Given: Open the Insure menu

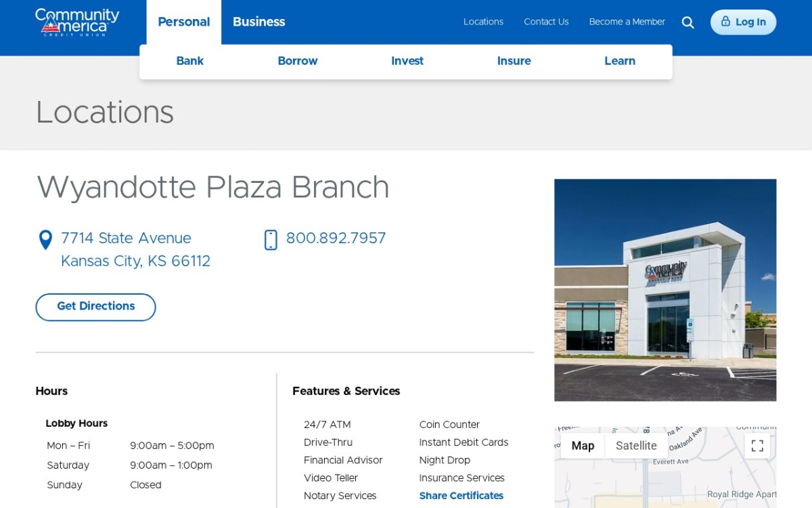Looking at the screenshot, I should point(514,61).
